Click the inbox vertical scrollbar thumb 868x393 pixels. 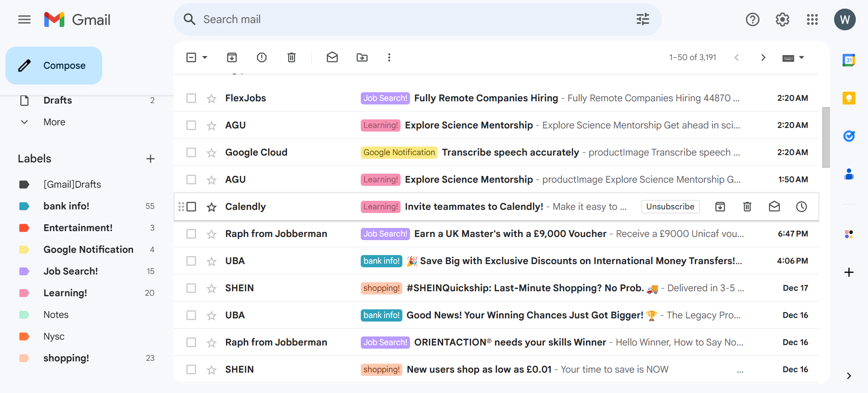(x=826, y=137)
